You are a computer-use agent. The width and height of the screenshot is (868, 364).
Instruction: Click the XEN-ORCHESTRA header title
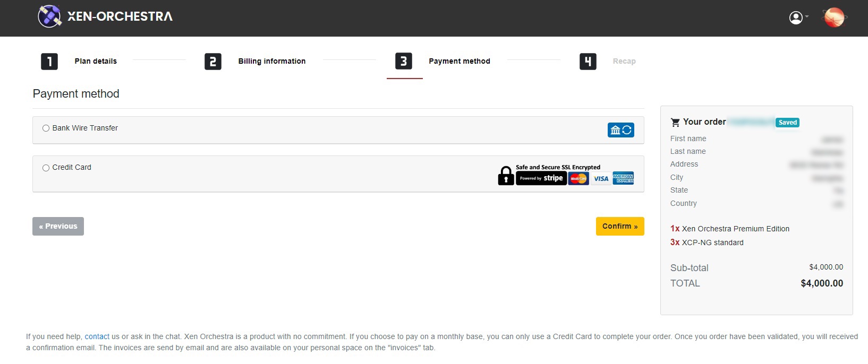120,16
